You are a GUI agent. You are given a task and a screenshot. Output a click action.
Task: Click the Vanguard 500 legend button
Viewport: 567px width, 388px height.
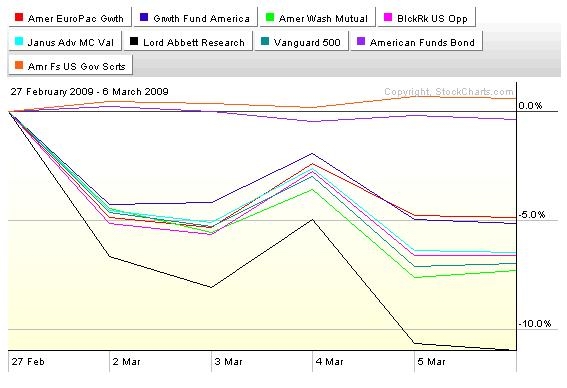301,41
